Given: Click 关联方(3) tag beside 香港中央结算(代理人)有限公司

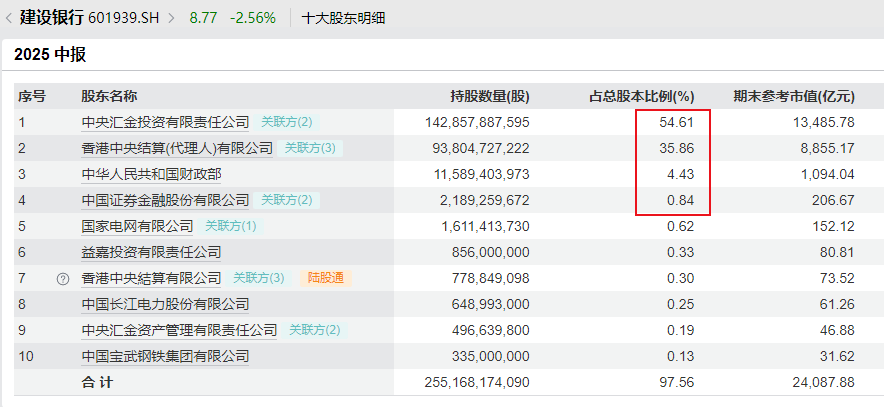Looking at the screenshot, I should [310, 148].
